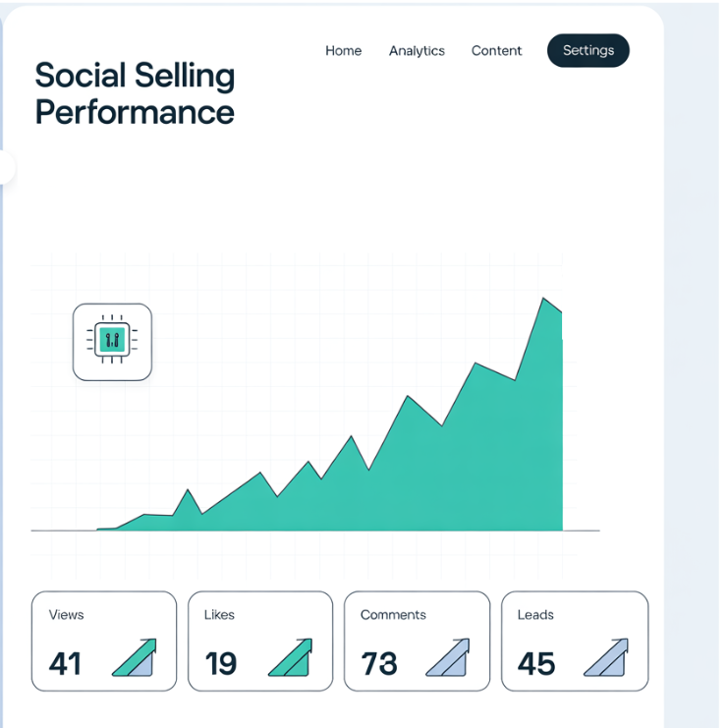Click the green trend arrow in Views card
Image resolution: width=728 pixels, height=728 pixels.
pos(135,658)
